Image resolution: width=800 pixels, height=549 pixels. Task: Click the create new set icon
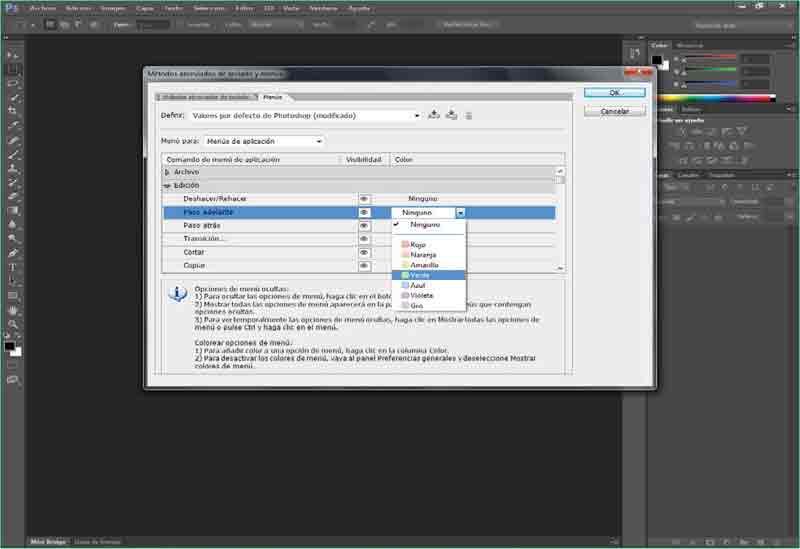click(451, 115)
